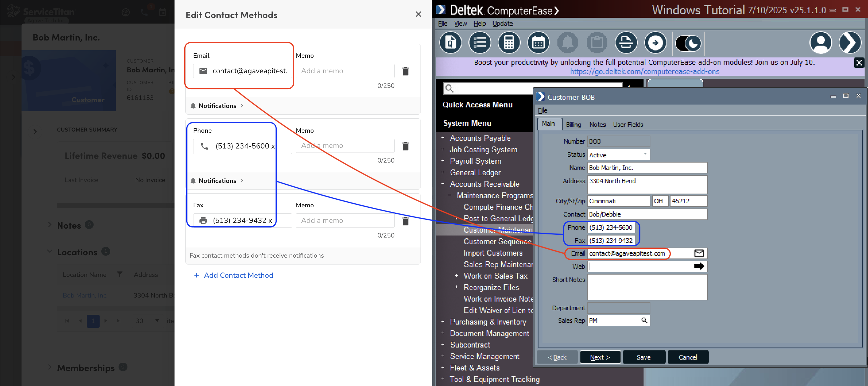This screenshot has height=386, width=868.
Task: Collapse the Locations section in ServiceTitan
Action: (x=50, y=252)
